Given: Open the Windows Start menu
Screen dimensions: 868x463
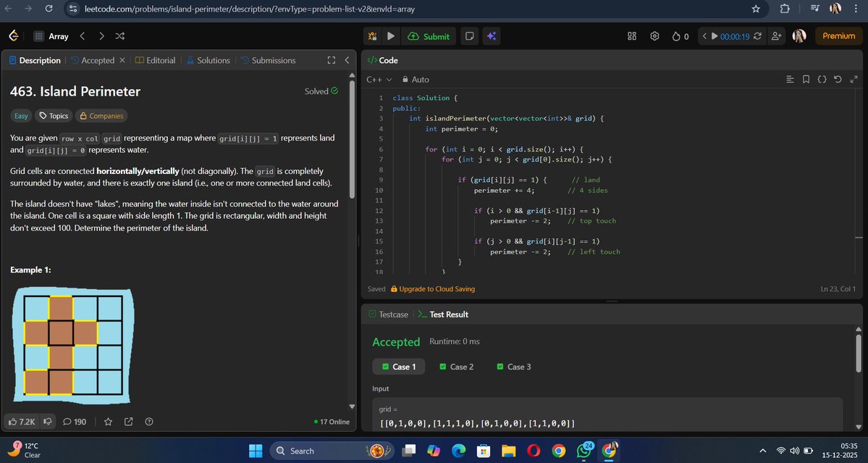Looking at the screenshot, I should [256, 451].
